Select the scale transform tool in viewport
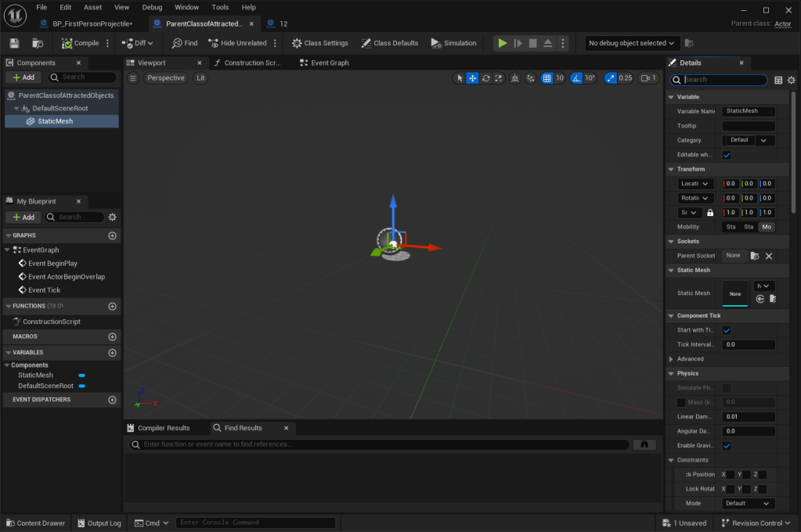Viewport: 801px width, 532px height. point(499,78)
